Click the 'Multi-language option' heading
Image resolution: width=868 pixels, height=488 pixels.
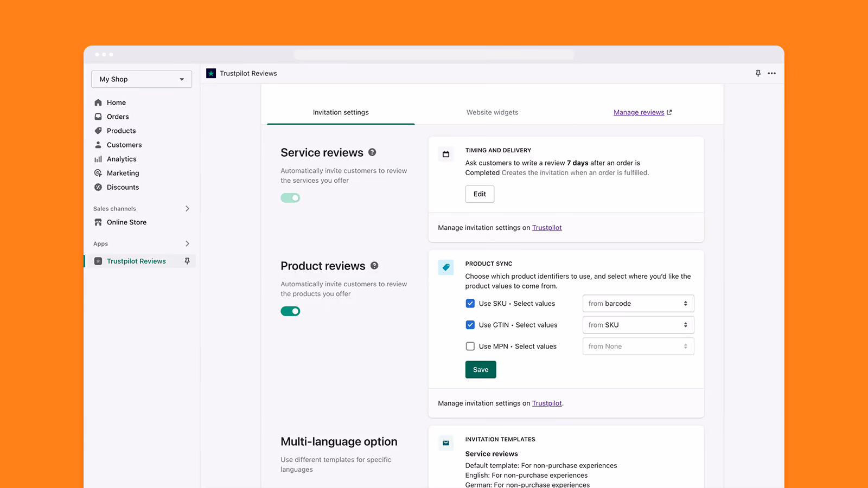pyautogui.click(x=339, y=442)
